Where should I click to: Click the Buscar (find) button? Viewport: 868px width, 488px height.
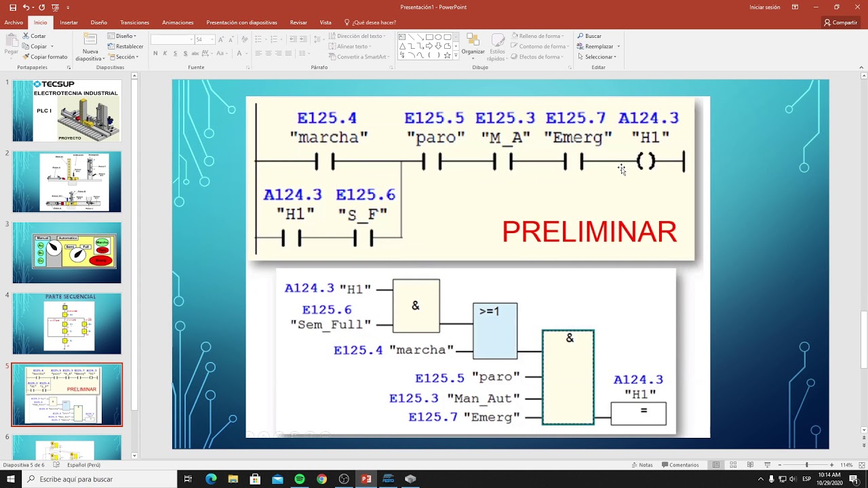[x=589, y=36]
